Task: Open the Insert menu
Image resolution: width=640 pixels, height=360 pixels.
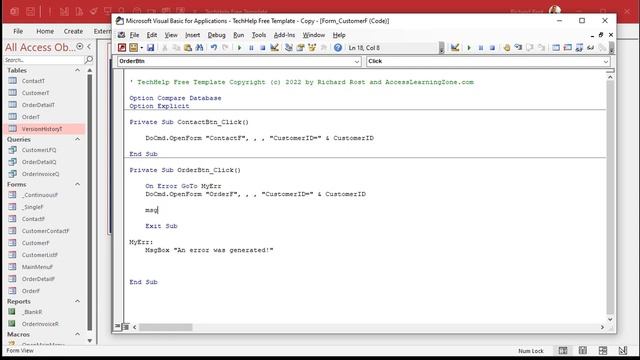Action: pyautogui.click(x=192, y=35)
